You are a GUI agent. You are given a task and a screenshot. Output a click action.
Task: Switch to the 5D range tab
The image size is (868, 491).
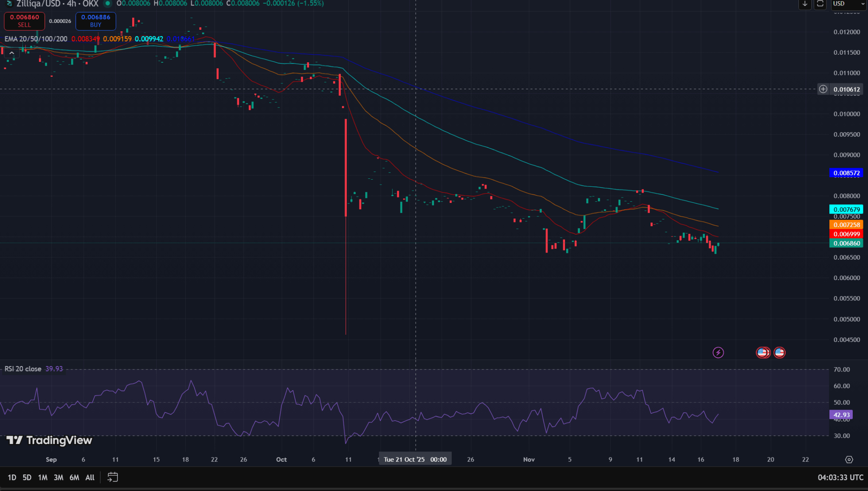(x=27, y=477)
